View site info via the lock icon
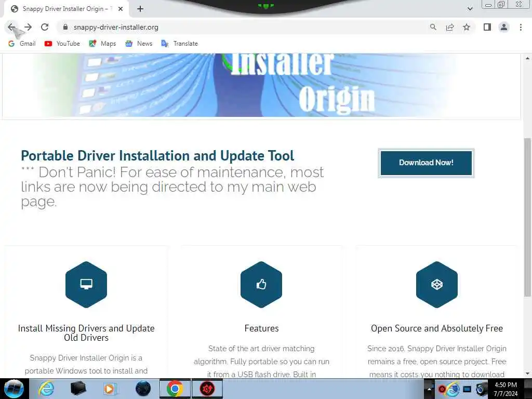The width and height of the screenshot is (532, 399). coord(65,27)
